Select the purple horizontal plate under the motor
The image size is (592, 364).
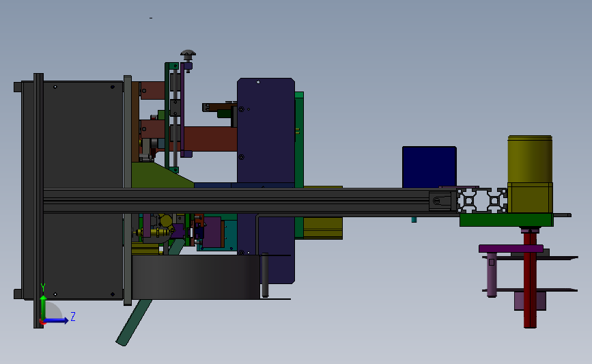[511, 249]
